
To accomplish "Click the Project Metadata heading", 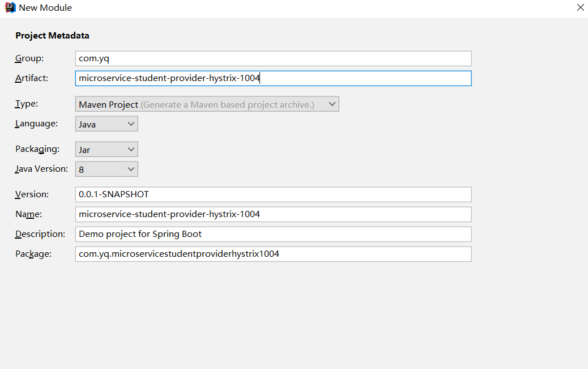I will tap(52, 36).
